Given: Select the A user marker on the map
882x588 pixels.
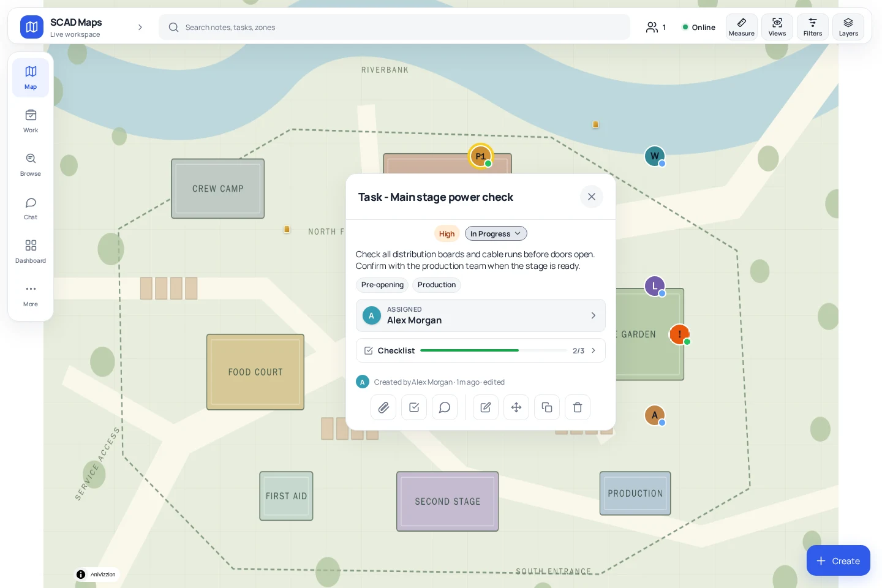Looking at the screenshot, I should click(x=655, y=415).
